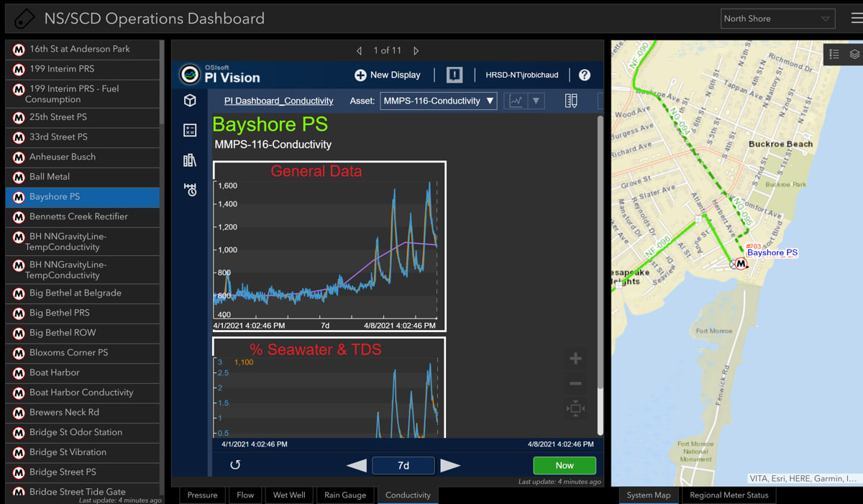Zoom in with the plus icon in PI Vision
The width and height of the screenshot is (863, 504).
pyautogui.click(x=575, y=359)
